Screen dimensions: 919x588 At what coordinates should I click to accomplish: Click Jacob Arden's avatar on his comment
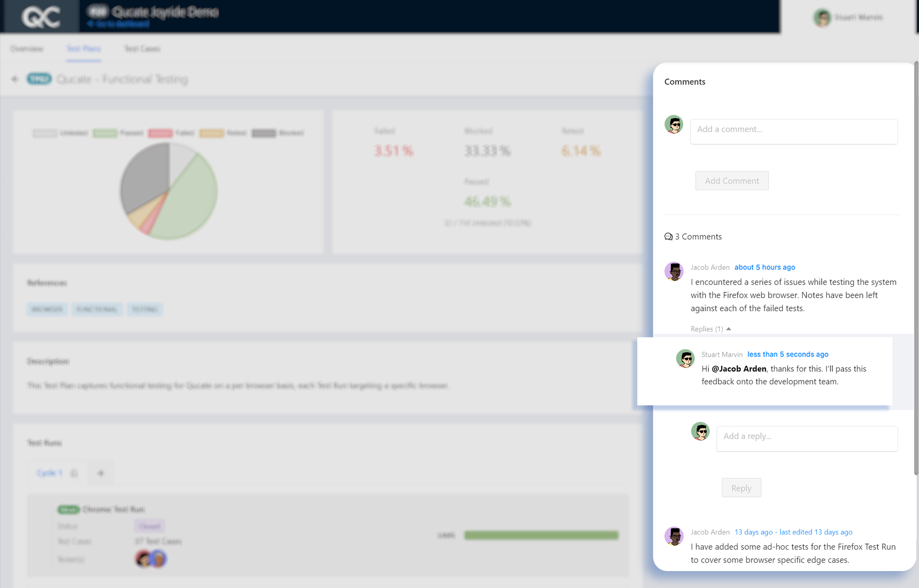674,272
